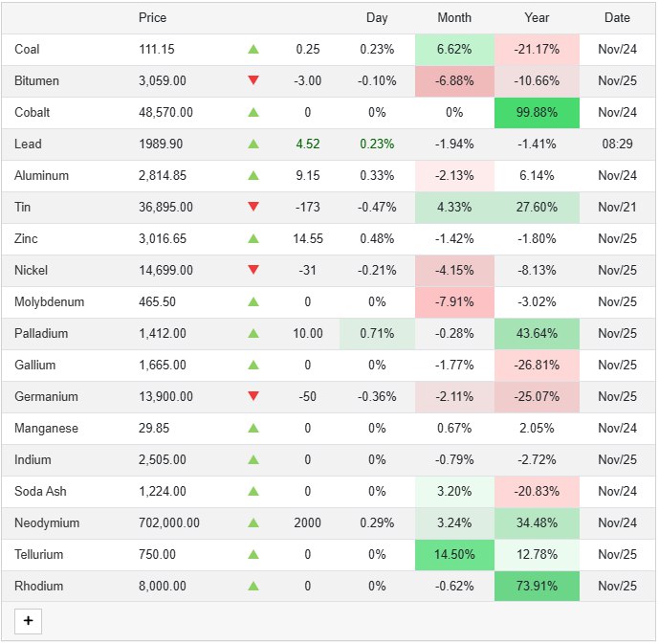
Task: Open the Soda Ash commodity link
Action: (40, 491)
